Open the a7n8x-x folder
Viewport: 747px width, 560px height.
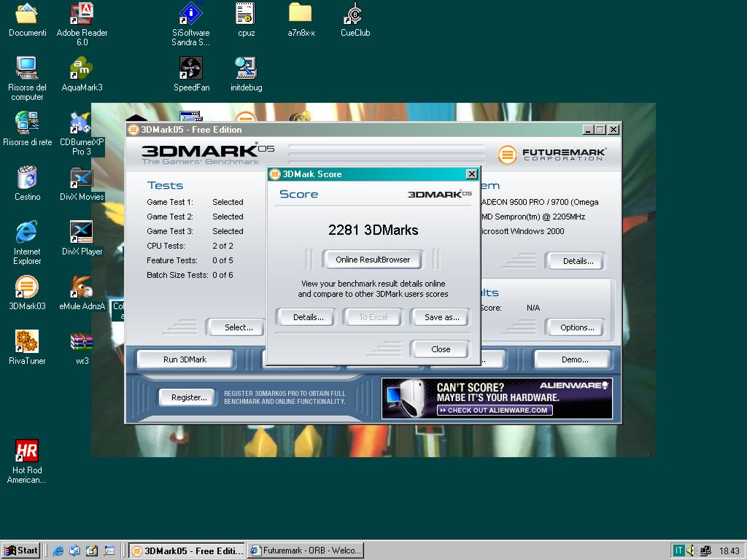click(x=301, y=20)
